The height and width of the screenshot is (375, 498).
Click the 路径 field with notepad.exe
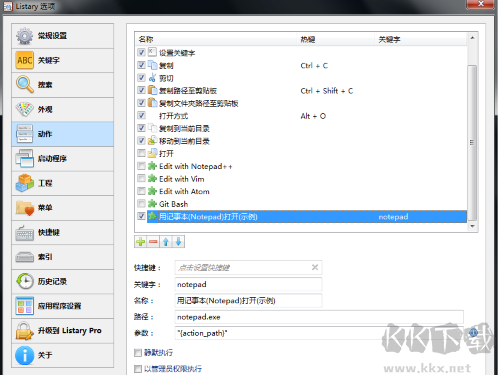click(319, 317)
